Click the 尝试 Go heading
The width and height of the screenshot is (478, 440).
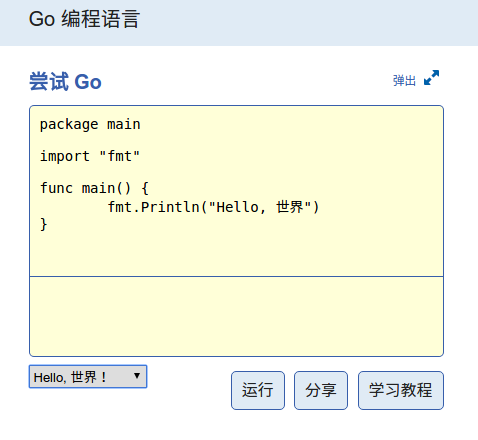click(x=65, y=82)
